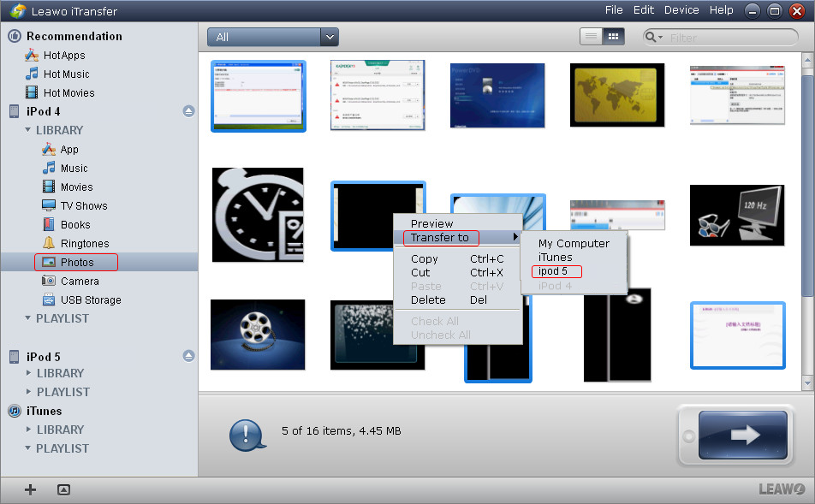The image size is (815, 504).
Task: Open the Help menu
Action: (x=722, y=10)
